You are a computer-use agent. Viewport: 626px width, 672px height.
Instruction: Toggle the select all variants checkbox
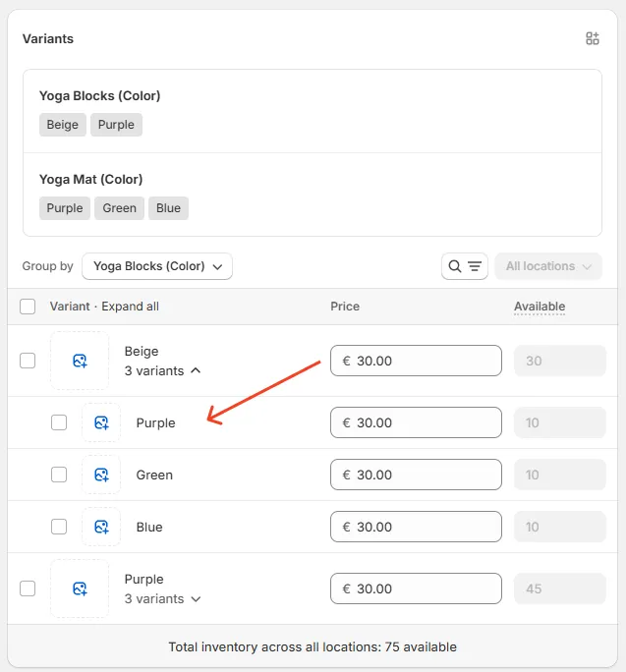pos(28,307)
